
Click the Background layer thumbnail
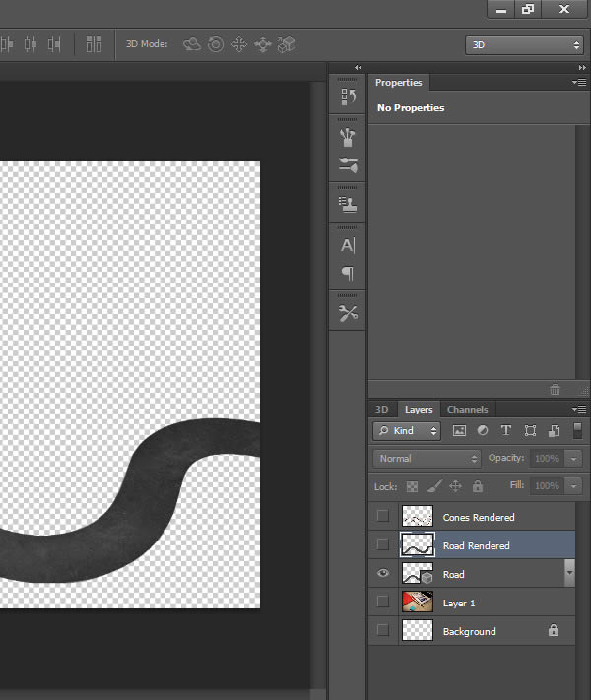pyautogui.click(x=418, y=630)
